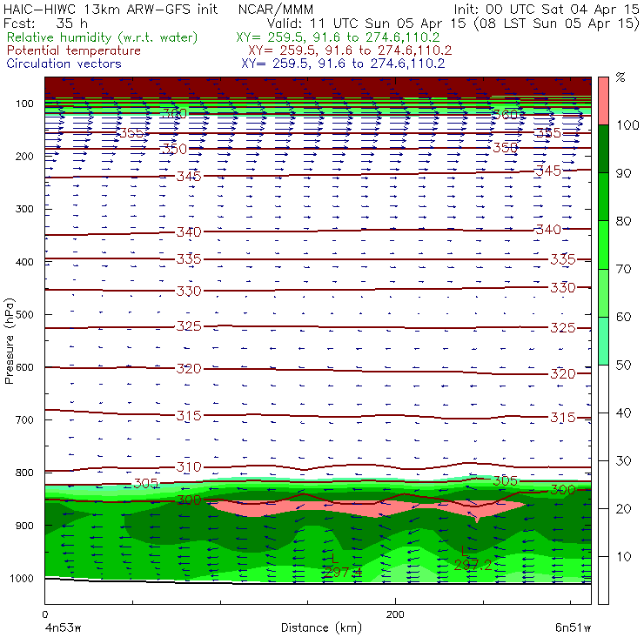644x644 pixels.
Task: Click the '900' pressure axis tick label
Action: [24, 526]
